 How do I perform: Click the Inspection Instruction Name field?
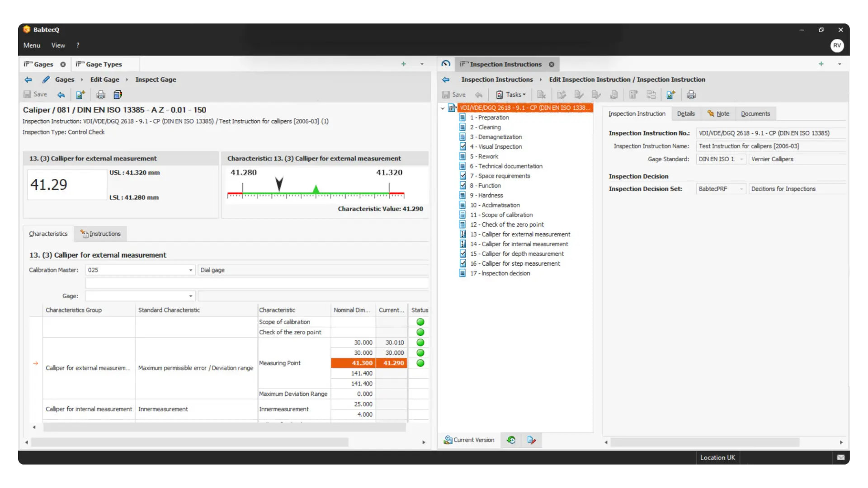coord(770,146)
